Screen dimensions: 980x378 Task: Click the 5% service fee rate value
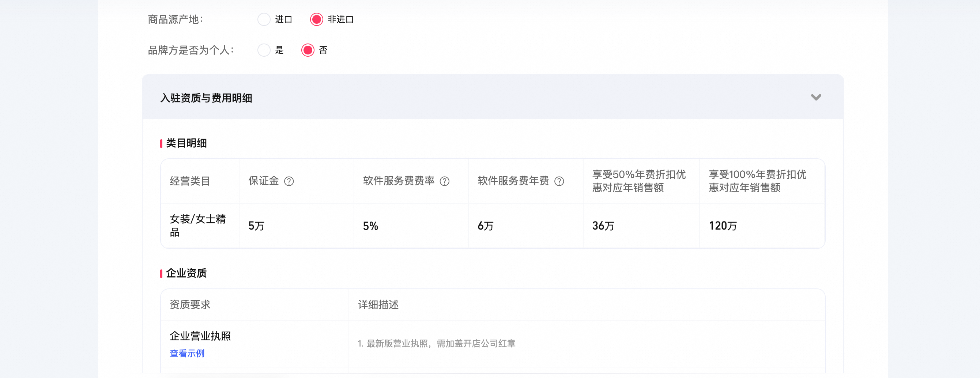click(370, 226)
